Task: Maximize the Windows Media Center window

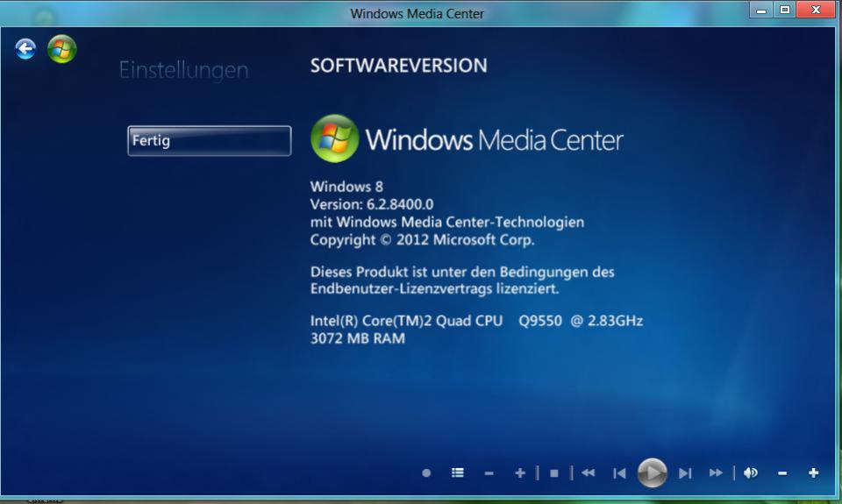Action: click(784, 10)
